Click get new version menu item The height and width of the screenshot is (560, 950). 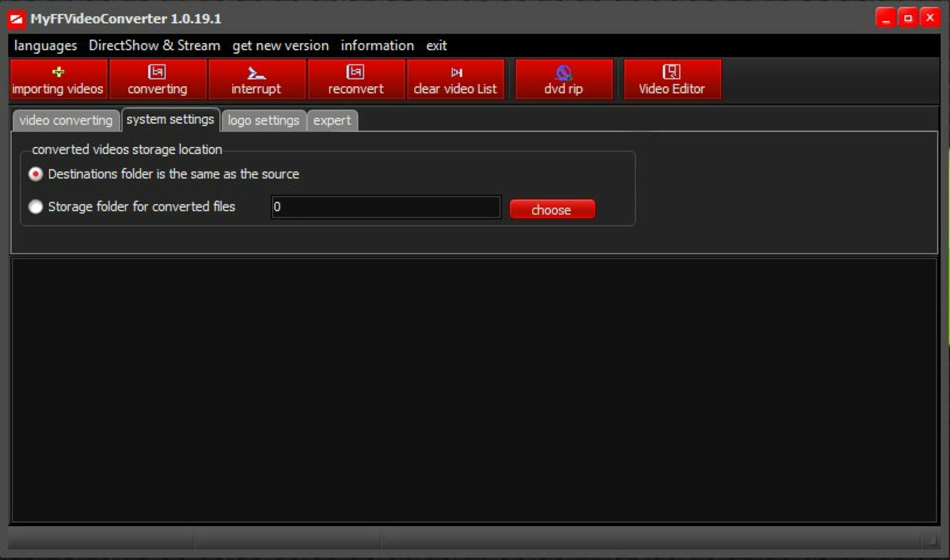click(281, 45)
